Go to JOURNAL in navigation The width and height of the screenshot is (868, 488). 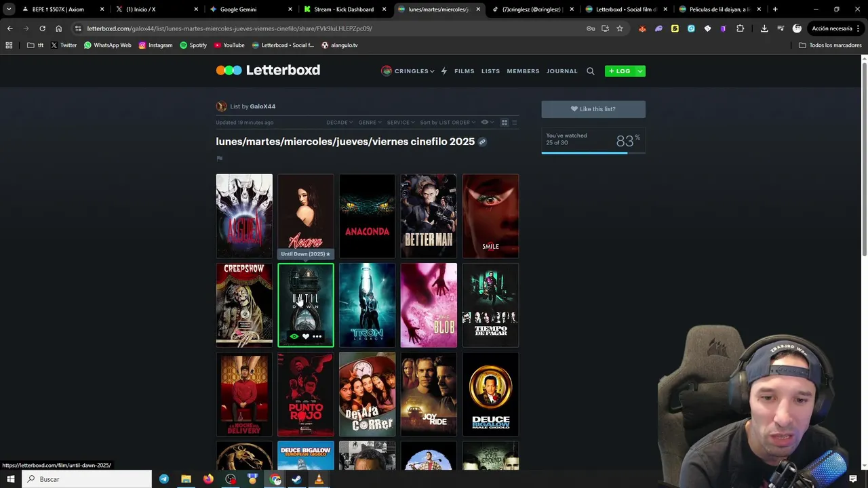(562, 71)
